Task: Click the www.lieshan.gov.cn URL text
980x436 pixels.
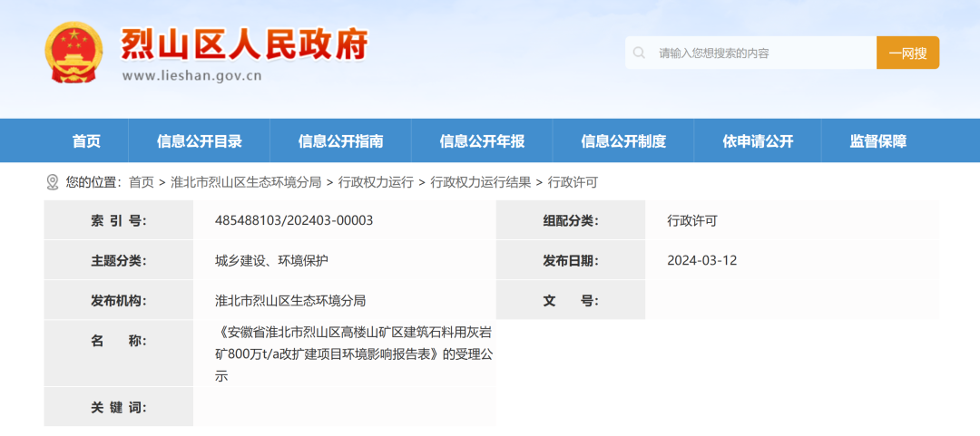Action: click(191, 76)
